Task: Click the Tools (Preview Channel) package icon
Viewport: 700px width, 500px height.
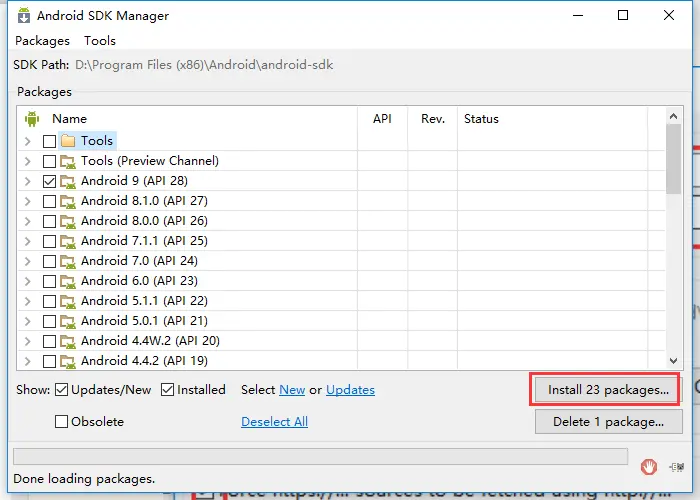Action: point(68,161)
